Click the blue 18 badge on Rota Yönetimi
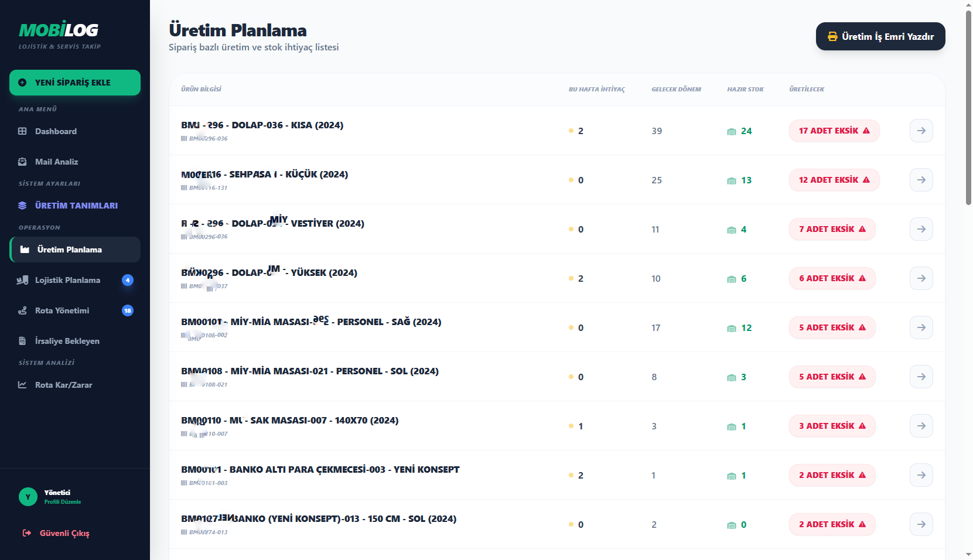Image resolution: width=973 pixels, height=560 pixels. tap(128, 310)
